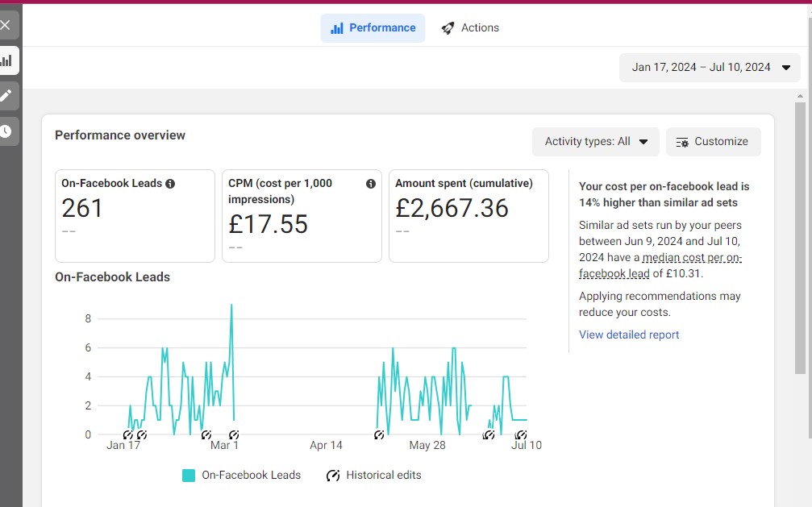The image size is (812, 507).
Task: Toggle the Historical edits legend item
Action: [374, 476]
